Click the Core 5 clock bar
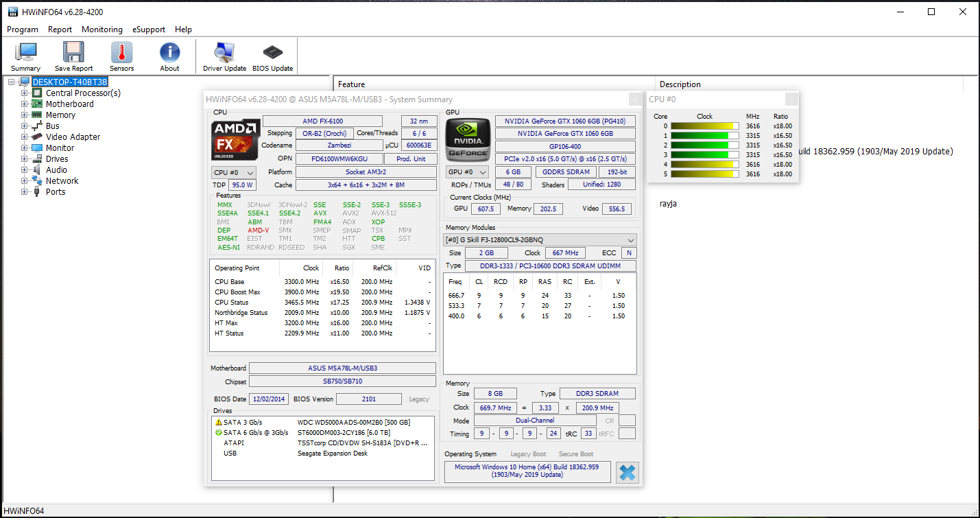This screenshot has width=980, height=518. [704, 174]
